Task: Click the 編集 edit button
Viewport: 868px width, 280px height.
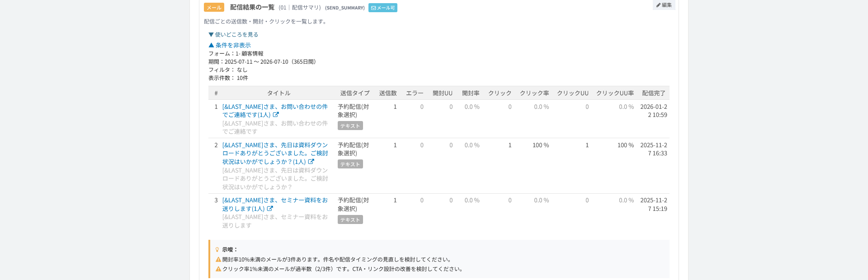Action: tap(664, 5)
